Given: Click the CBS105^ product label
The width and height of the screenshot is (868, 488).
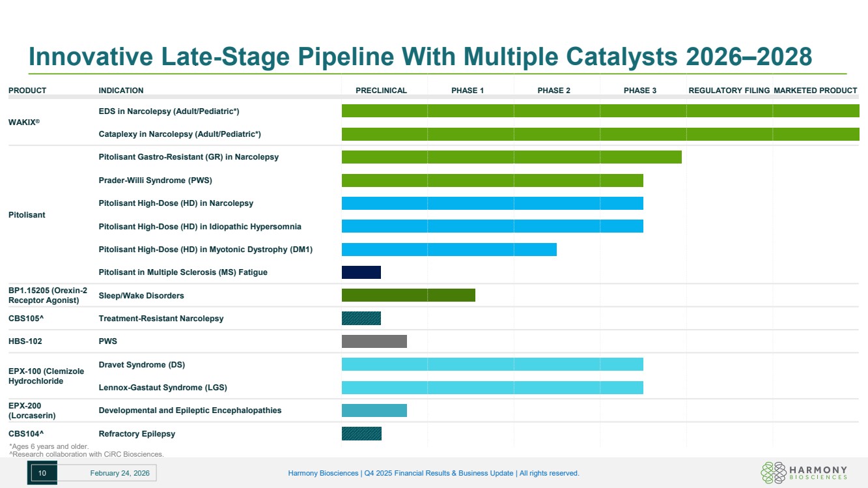Looking at the screenshot, I should [x=26, y=319].
